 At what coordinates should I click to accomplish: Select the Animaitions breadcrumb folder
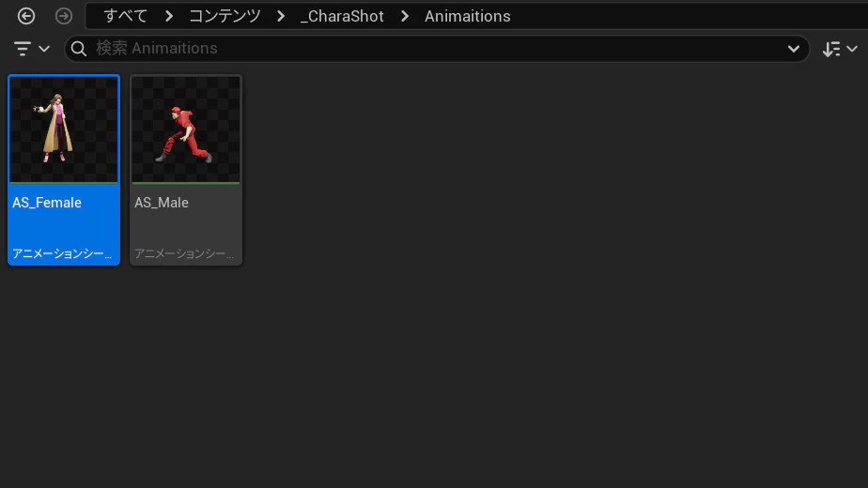click(x=467, y=16)
